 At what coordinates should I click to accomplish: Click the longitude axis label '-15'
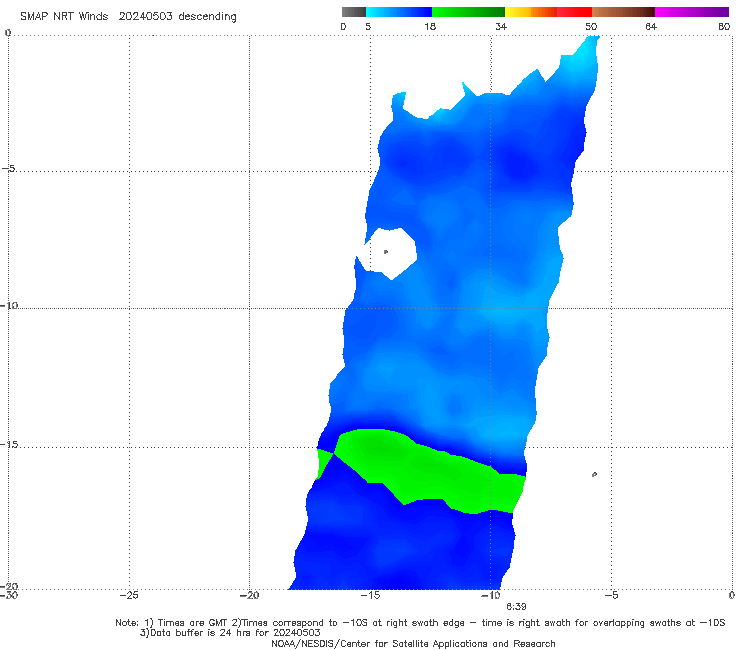click(x=370, y=595)
